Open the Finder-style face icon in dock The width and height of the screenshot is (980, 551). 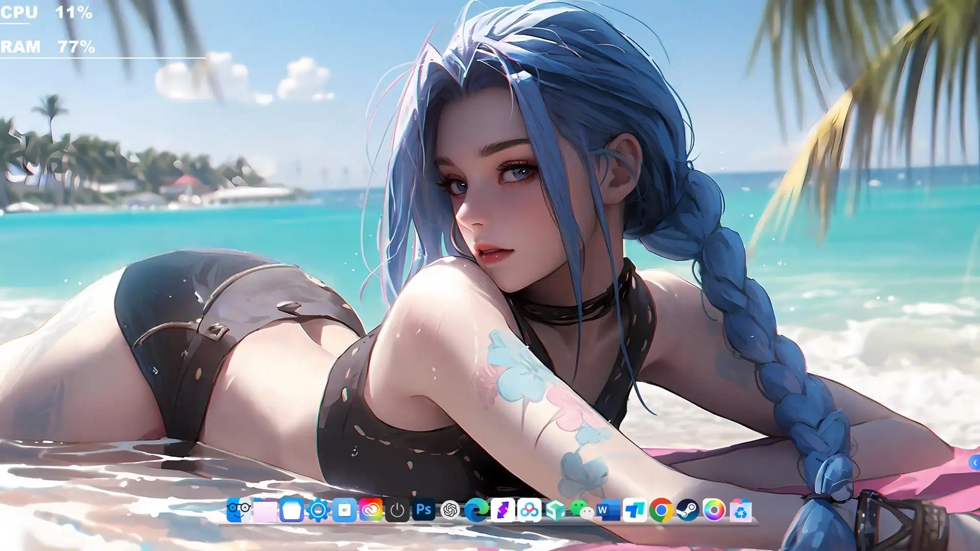(x=239, y=510)
